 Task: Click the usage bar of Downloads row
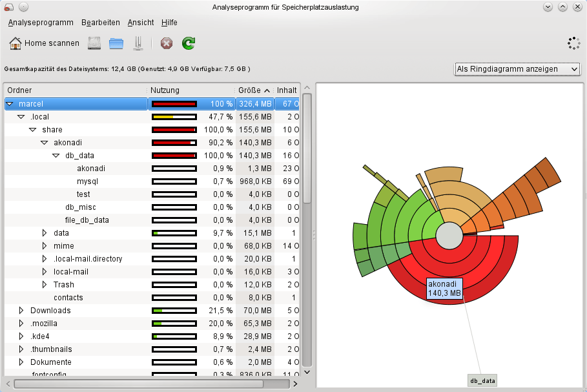pyautogui.click(x=174, y=311)
